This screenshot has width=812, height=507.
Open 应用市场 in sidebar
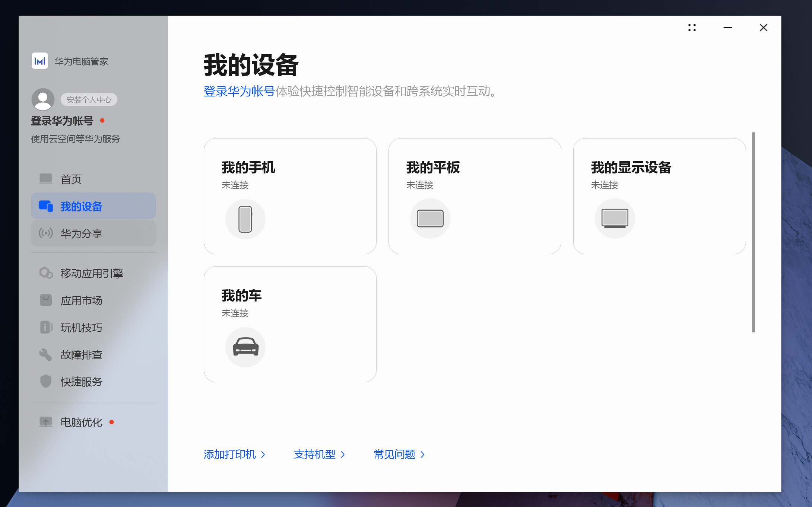pyautogui.click(x=93, y=300)
